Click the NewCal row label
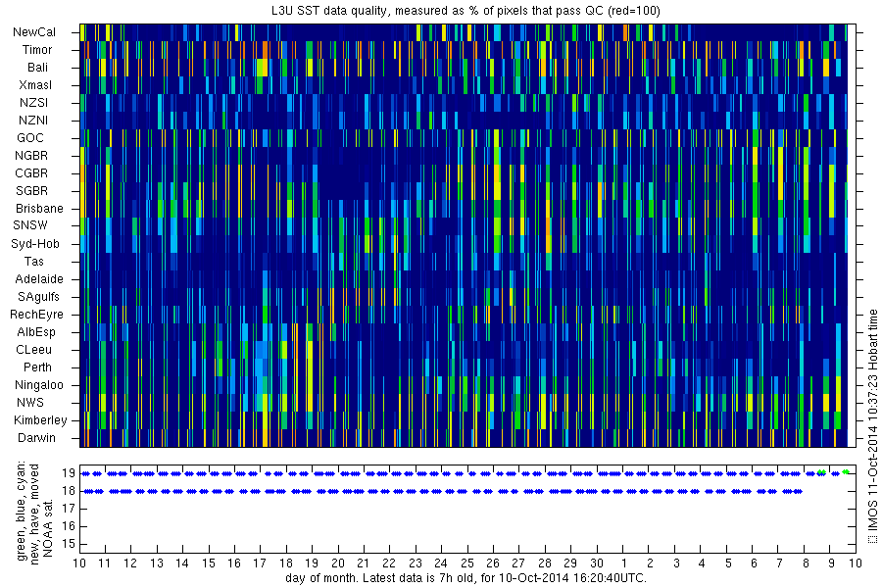Image resolution: width=882 pixels, height=588 pixels. click(x=34, y=32)
